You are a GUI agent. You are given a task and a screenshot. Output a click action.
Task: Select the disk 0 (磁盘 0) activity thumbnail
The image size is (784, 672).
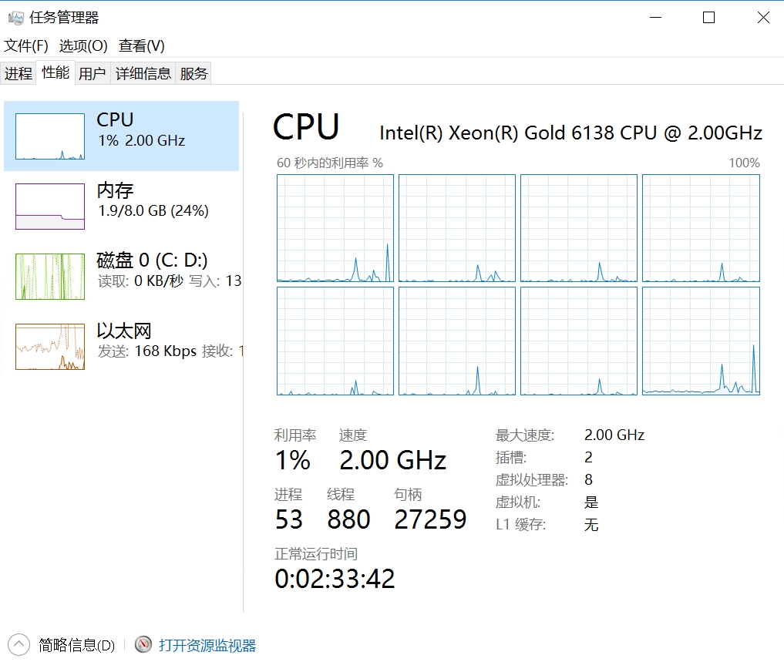coord(50,277)
